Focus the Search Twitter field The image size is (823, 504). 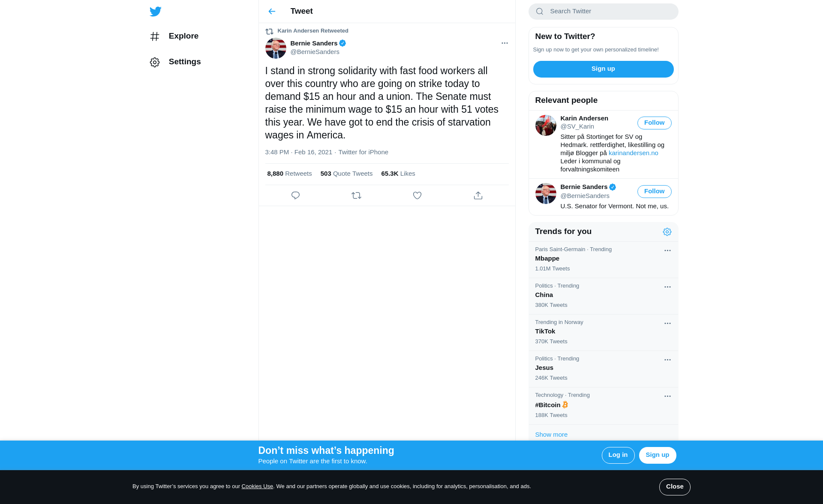(603, 12)
